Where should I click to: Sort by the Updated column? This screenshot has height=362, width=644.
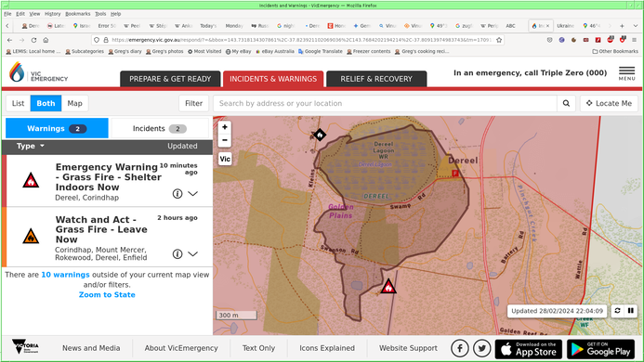182,146
